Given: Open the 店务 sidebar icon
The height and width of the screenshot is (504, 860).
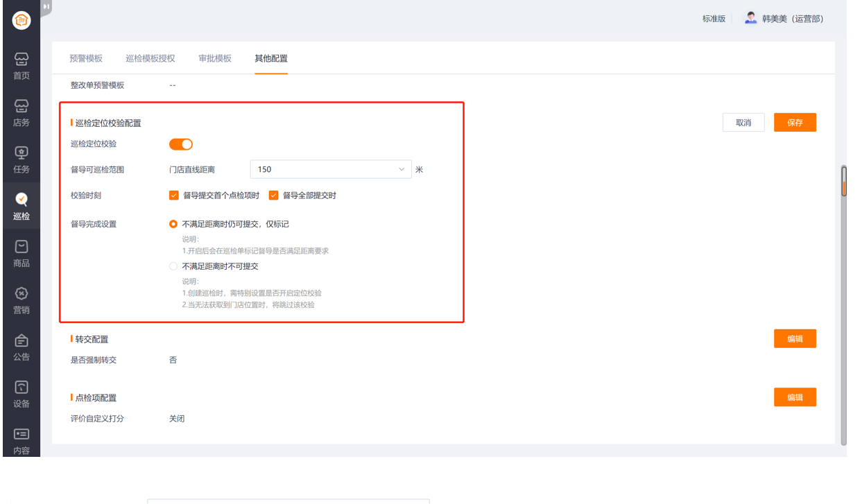Looking at the screenshot, I should [x=21, y=112].
